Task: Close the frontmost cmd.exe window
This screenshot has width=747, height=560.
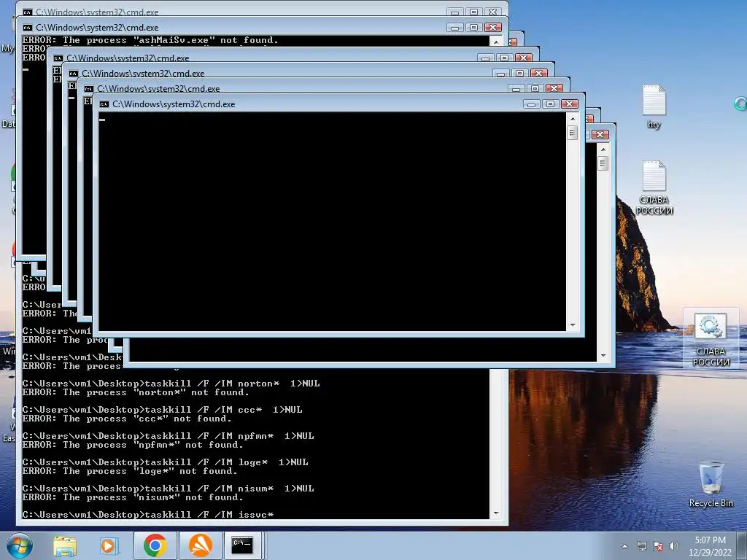Action: coord(569,104)
